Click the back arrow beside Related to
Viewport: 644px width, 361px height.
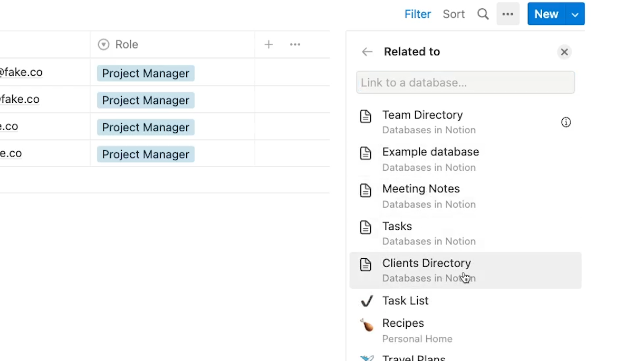tap(367, 52)
